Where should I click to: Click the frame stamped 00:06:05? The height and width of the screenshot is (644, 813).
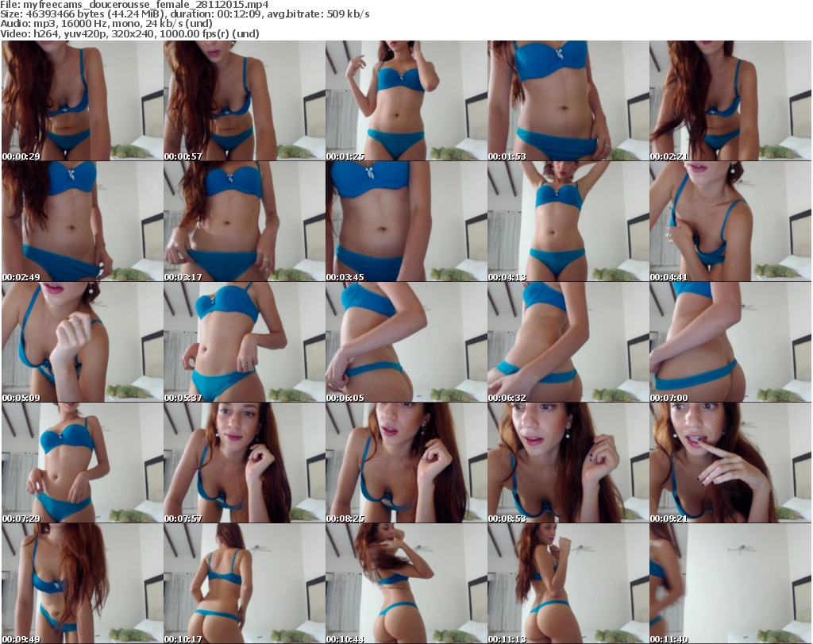click(x=406, y=342)
